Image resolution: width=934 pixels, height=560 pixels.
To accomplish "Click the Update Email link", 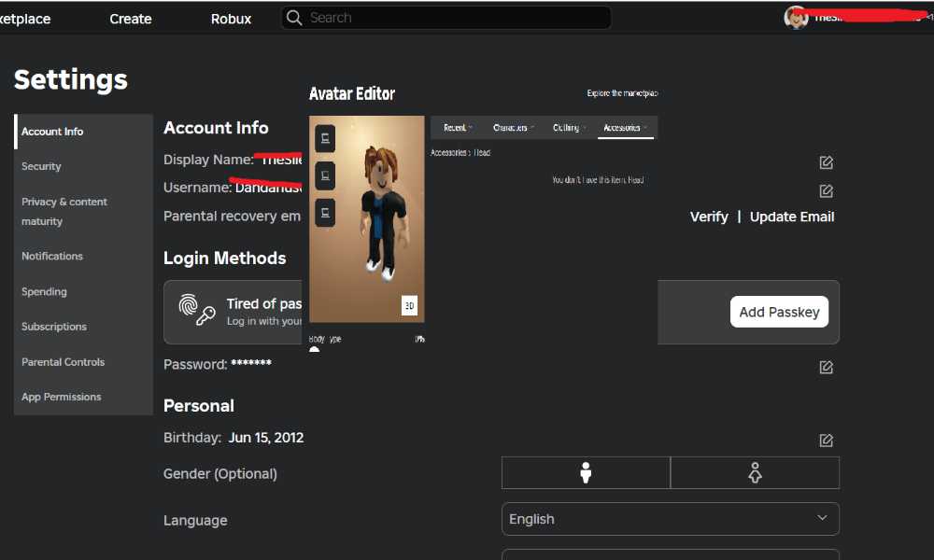I will tap(792, 217).
